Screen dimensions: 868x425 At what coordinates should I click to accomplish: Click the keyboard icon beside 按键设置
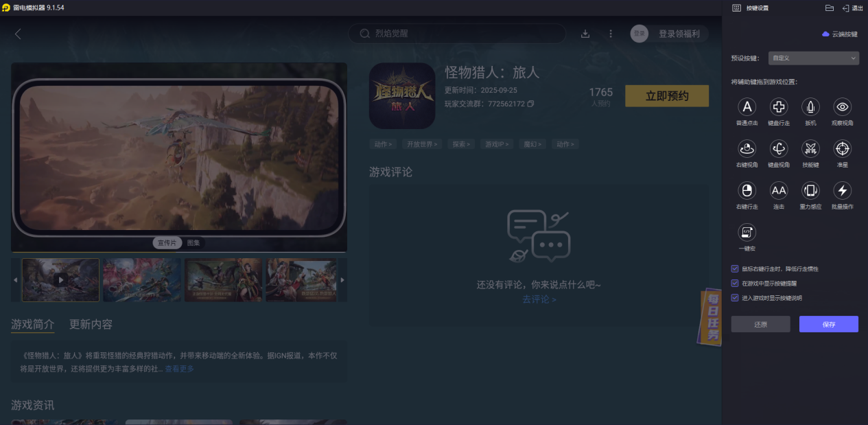point(736,8)
